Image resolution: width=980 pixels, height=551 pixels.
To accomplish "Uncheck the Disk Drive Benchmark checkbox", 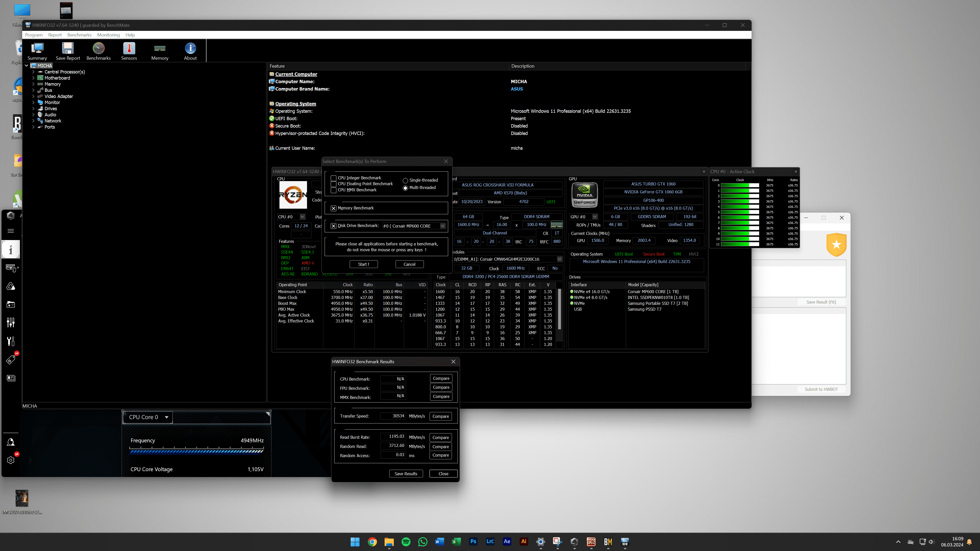I will click(334, 226).
